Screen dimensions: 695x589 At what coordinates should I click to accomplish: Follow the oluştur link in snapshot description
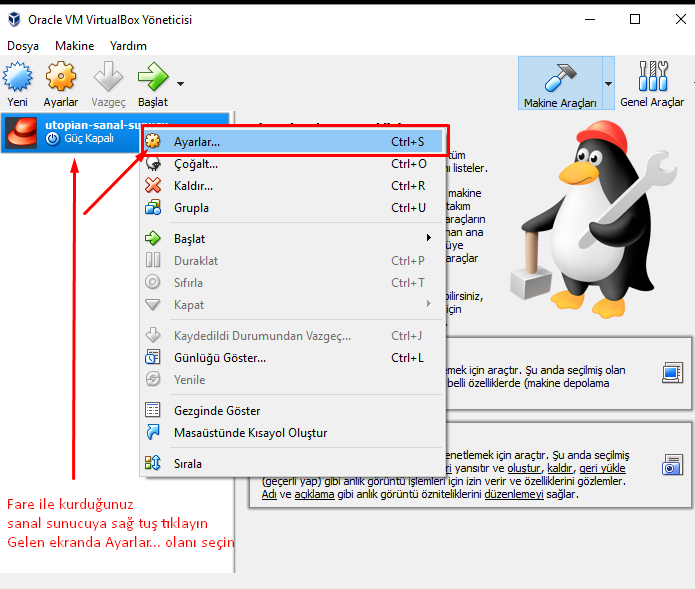pyautogui.click(x=524, y=468)
